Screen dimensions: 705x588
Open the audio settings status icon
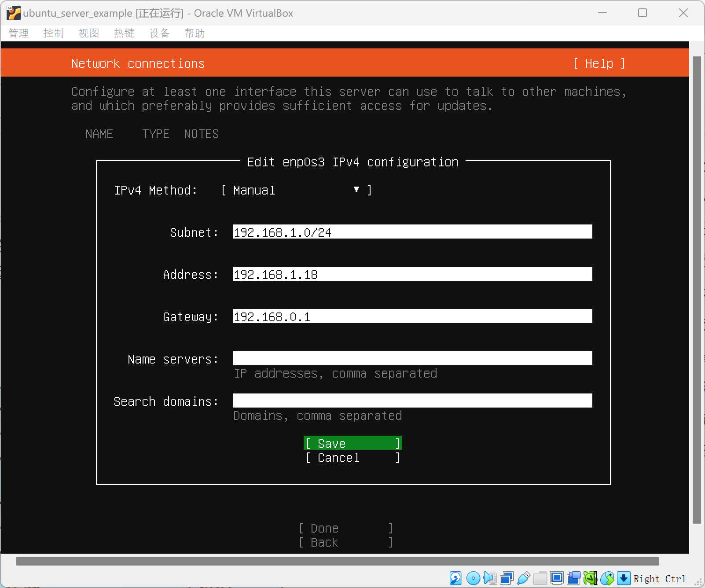[x=490, y=578]
